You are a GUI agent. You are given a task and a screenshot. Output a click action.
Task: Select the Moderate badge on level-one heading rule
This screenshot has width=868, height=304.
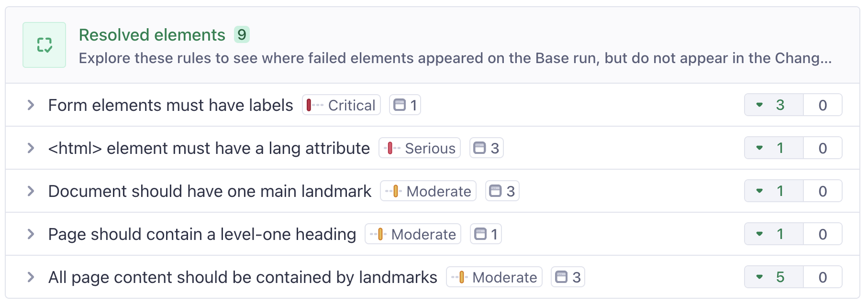click(x=412, y=234)
